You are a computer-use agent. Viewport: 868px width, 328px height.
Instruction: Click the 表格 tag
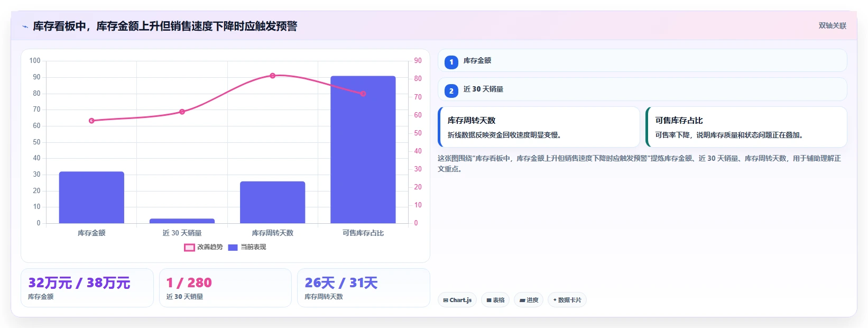[495, 300]
